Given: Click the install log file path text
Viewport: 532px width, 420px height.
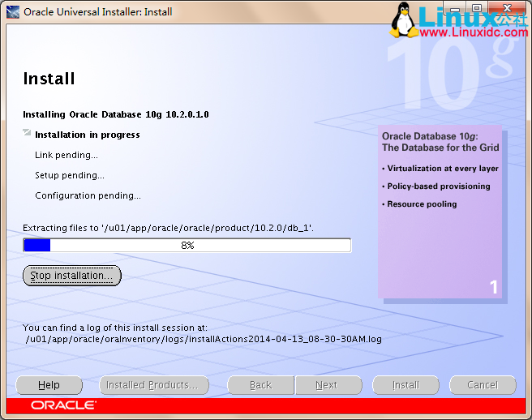Looking at the screenshot, I should (x=204, y=339).
